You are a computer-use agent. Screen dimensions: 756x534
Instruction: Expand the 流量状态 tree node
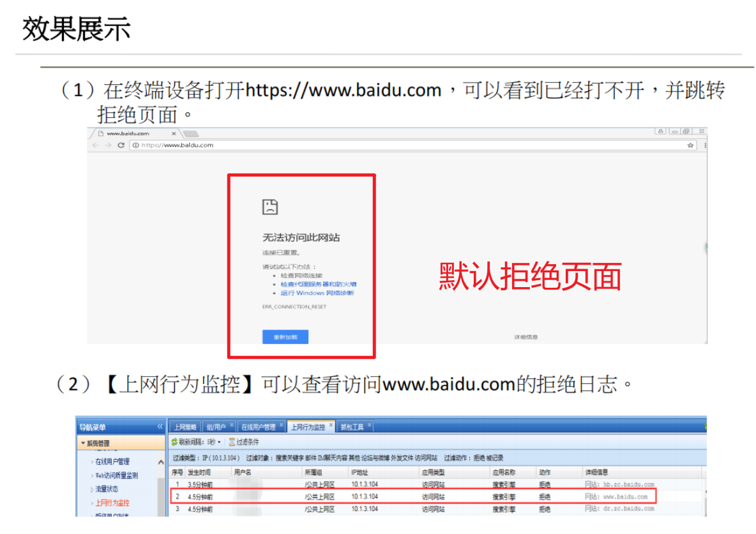92,490
